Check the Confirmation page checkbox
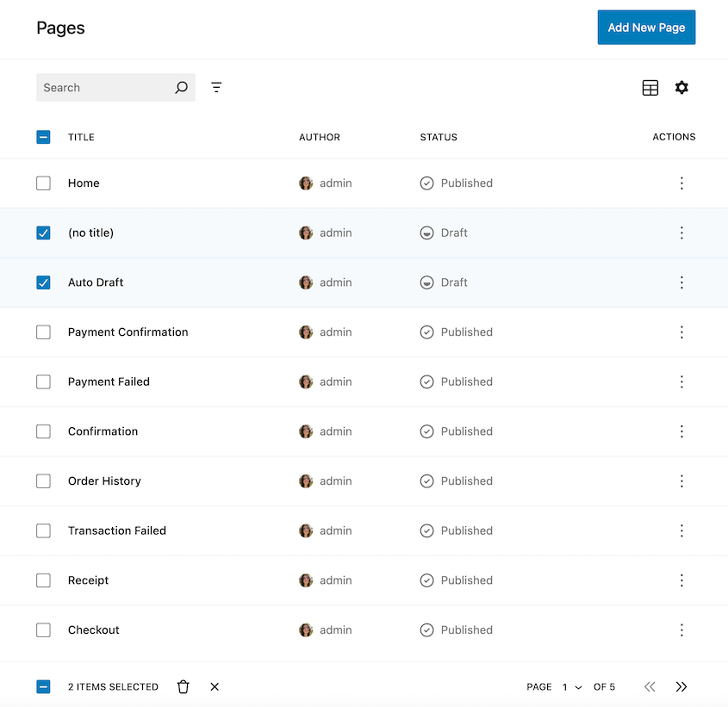The width and height of the screenshot is (728, 707). pos(43,431)
